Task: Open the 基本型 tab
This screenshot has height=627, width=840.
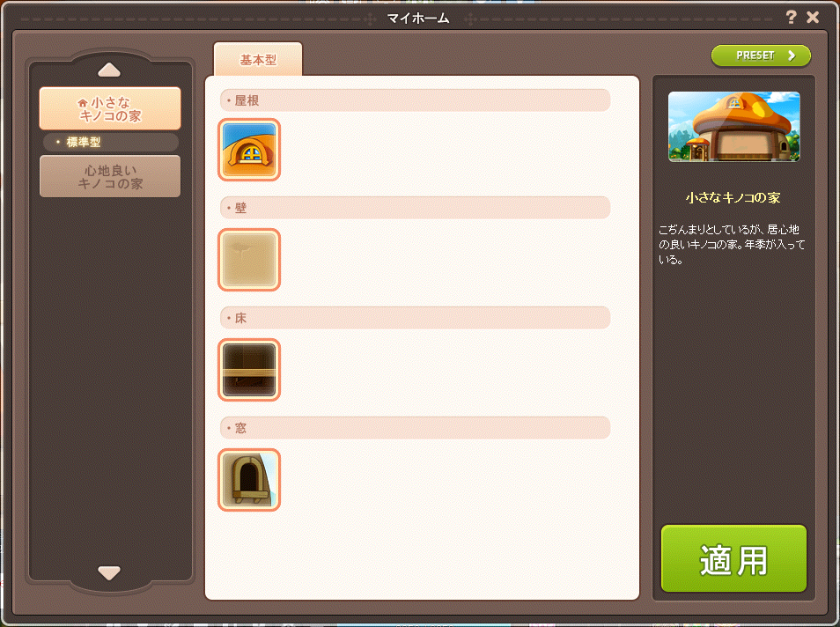Action: pos(258,60)
